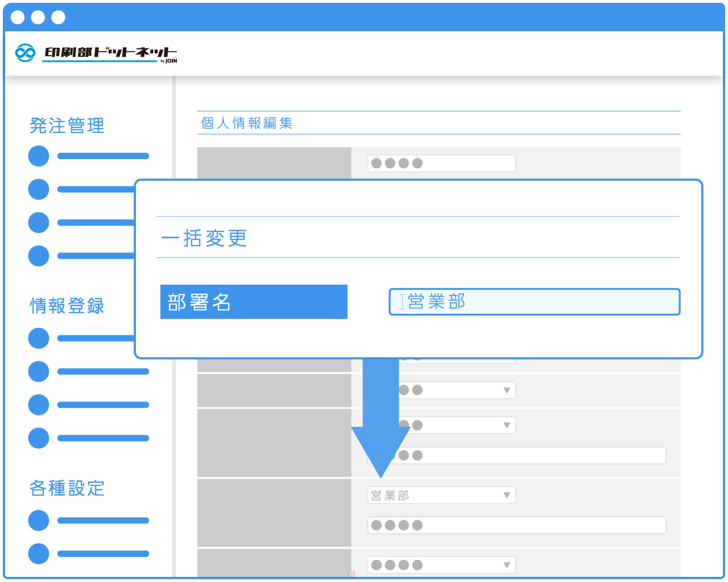Click the topmost field under 個人情報編集

(x=441, y=163)
